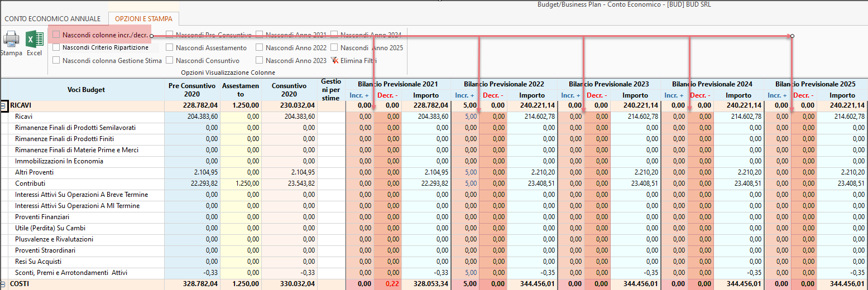
Task: Select Bilancio Previsionale 2022 header
Action: (x=504, y=84)
